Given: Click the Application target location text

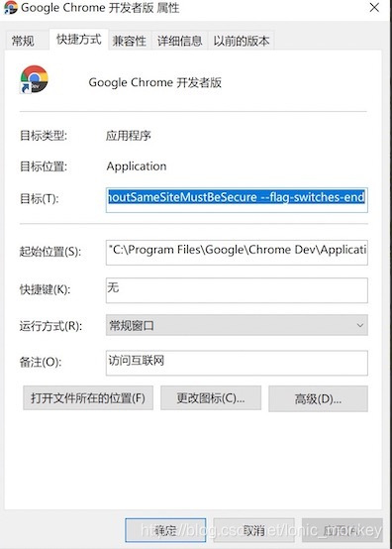Looking at the screenshot, I should click(x=137, y=166).
